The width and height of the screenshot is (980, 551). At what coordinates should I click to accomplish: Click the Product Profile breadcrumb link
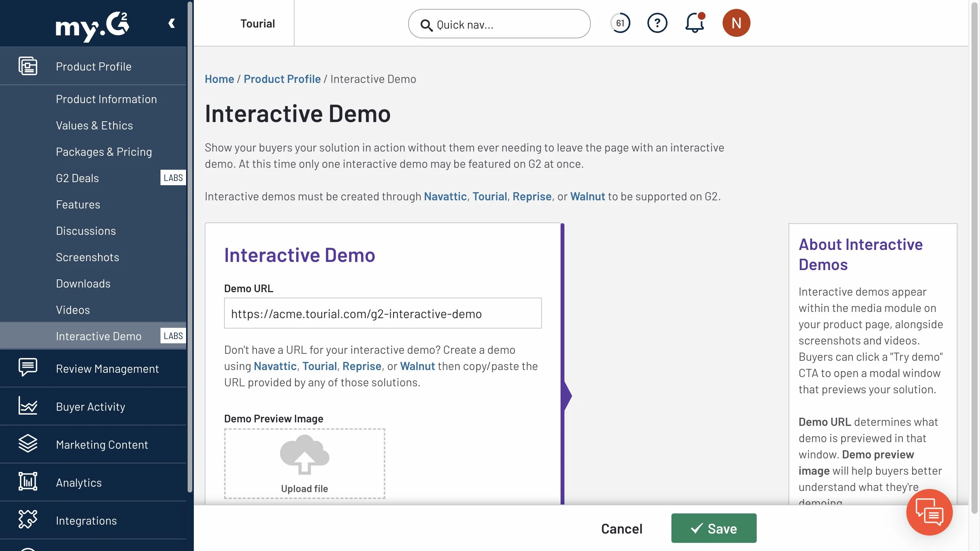[x=282, y=79]
